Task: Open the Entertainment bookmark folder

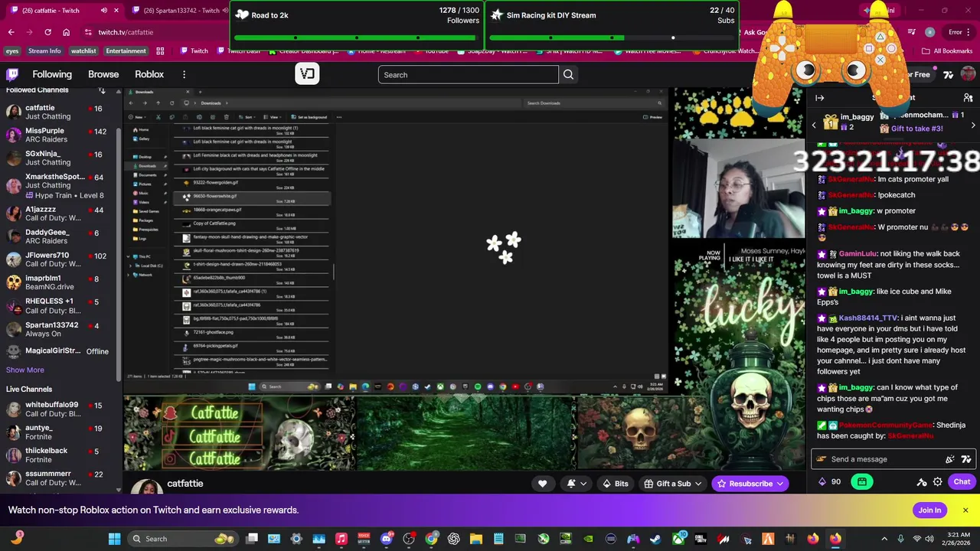Action: 126,51
